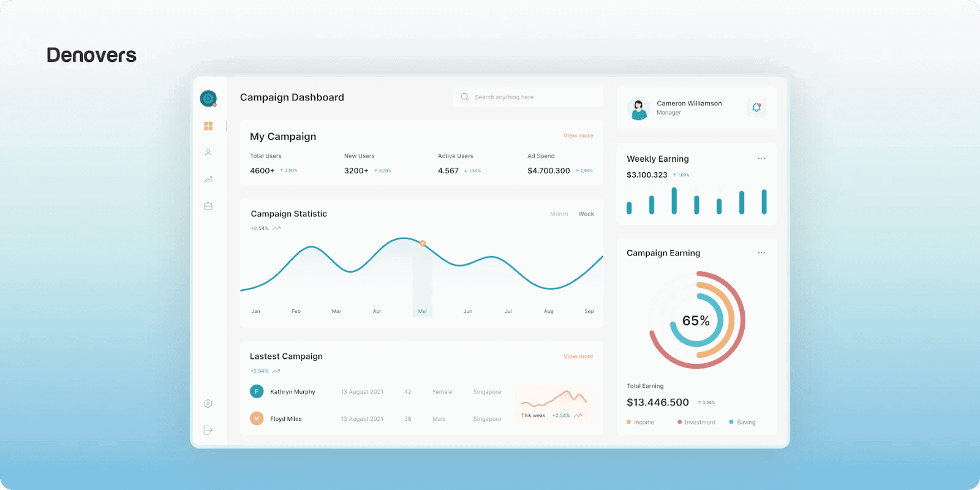This screenshot has width=980, height=490.
Task: Toggle the Income legend item
Action: tap(641, 422)
